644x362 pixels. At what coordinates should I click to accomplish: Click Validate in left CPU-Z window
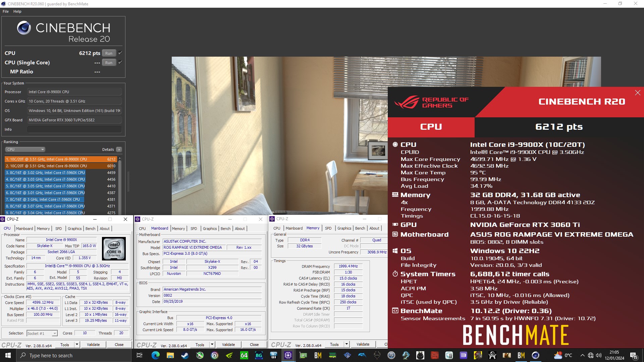(93, 345)
